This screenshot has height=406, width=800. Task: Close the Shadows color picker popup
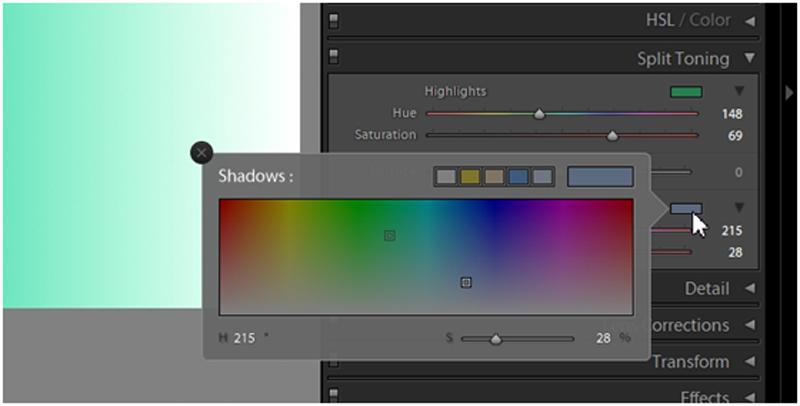tap(202, 153)
